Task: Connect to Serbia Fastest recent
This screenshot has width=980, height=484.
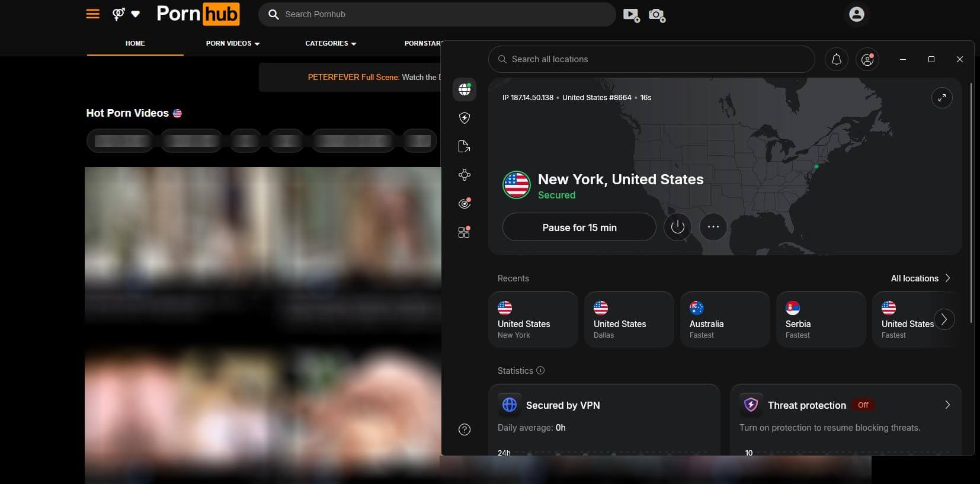Action: tap(821, 319)
